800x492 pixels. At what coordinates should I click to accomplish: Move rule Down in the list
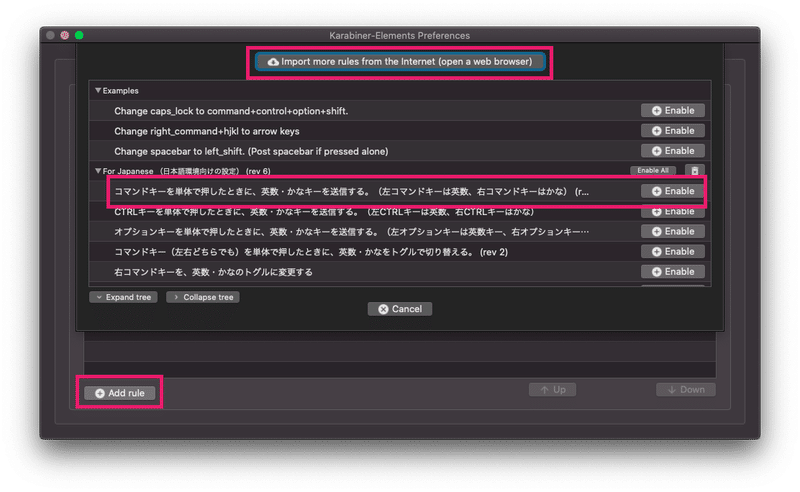[x=686, y=390]
